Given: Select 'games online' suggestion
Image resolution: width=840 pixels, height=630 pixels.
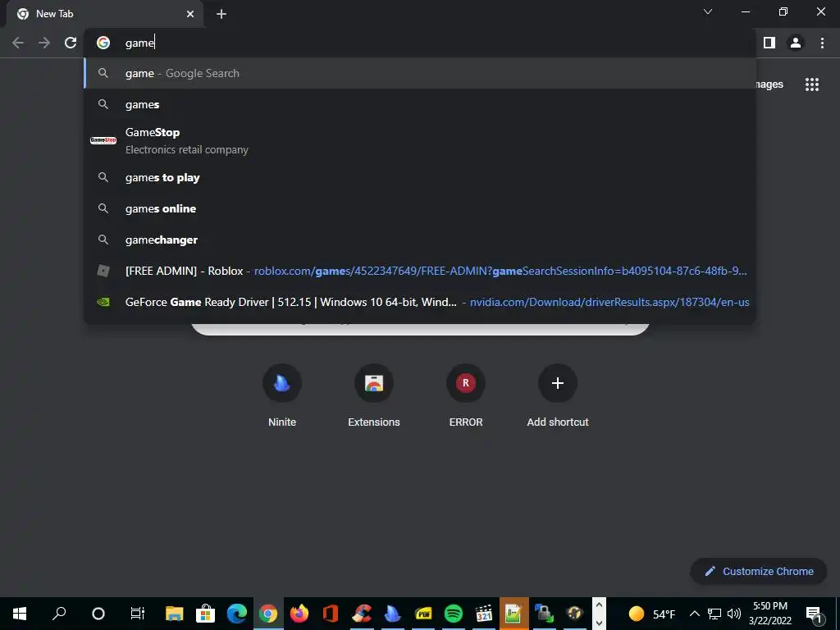Looking at the screenshot, I should point(421,208).
